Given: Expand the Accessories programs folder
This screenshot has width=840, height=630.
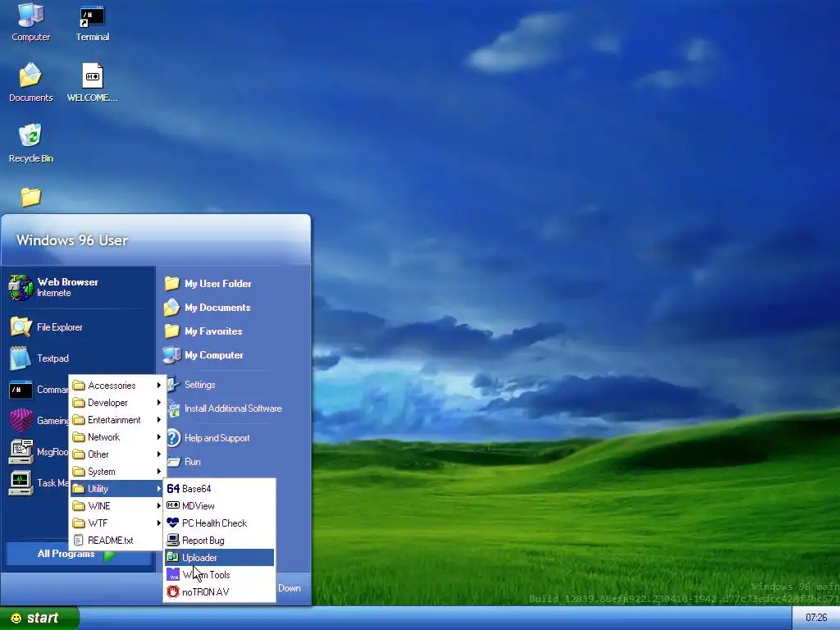Looking at the screenshot, I should (x=116, y=386).
